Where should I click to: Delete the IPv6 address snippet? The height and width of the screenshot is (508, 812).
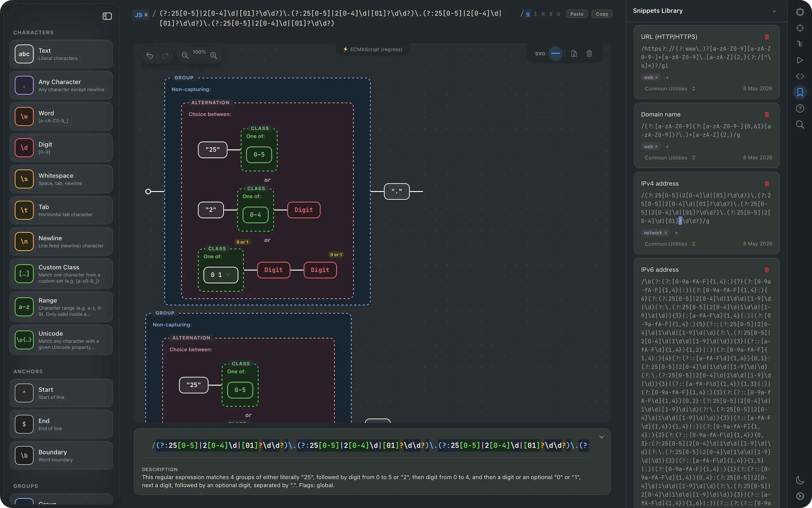767,270
